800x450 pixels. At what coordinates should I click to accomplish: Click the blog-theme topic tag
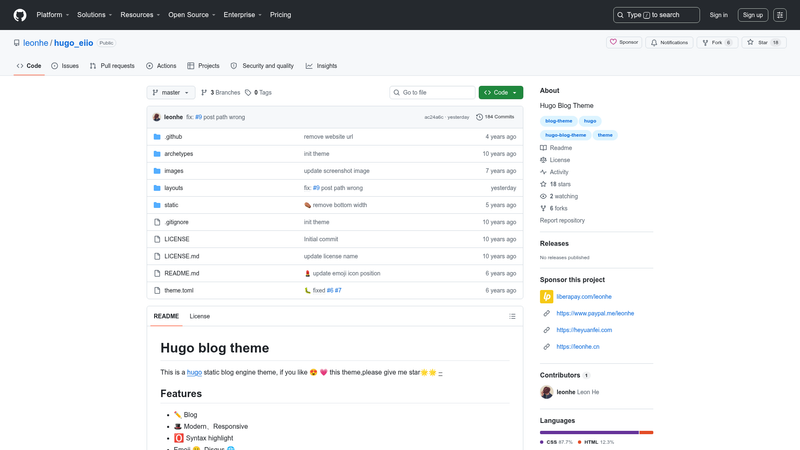559,121
